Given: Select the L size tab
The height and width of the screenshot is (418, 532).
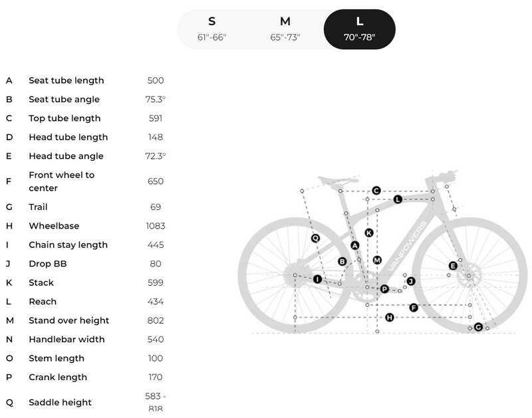Looking at the screenshot, I should [x=359, y=29].
